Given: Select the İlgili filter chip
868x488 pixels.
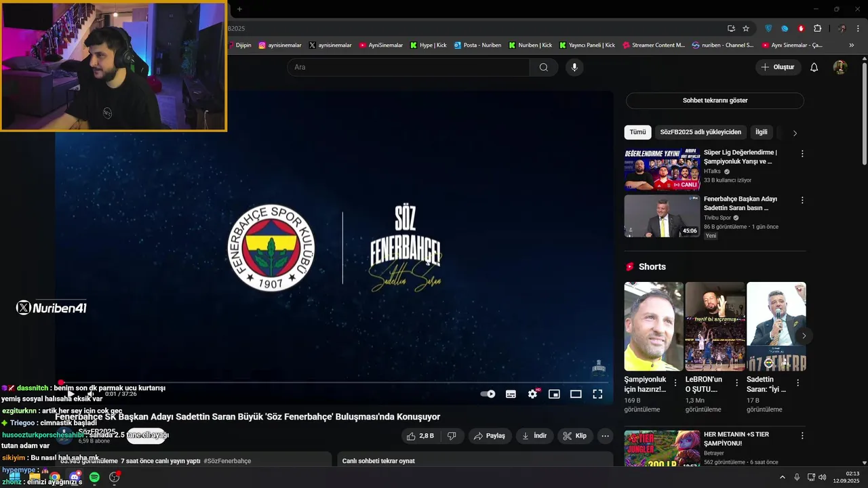Looking at the screenshot, I should point(761,132).
